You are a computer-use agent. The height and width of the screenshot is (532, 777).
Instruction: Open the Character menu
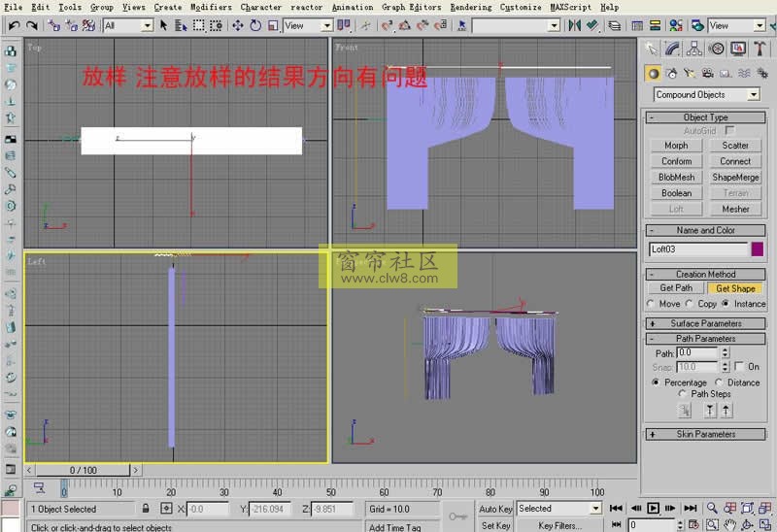click(x=260, y=7)
